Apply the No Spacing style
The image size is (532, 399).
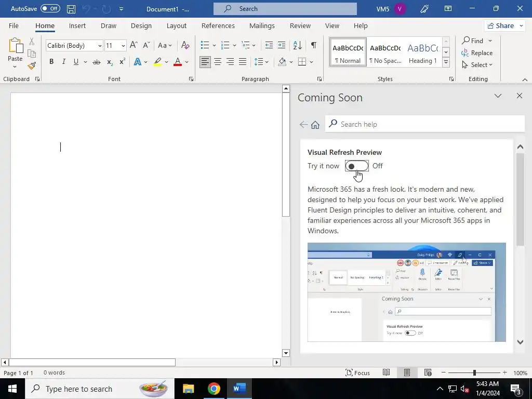pyautogui.click(x=385, y=52)
